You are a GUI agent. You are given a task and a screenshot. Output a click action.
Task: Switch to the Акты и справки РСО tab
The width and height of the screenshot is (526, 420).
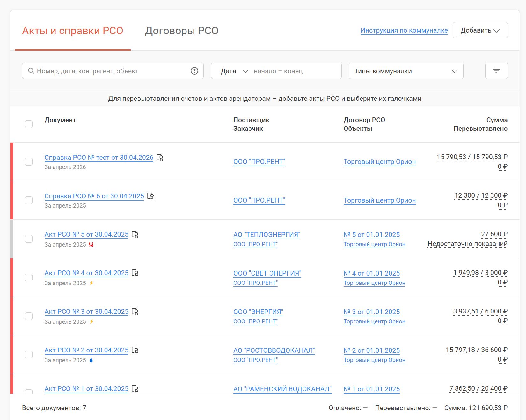click(73, 31)
